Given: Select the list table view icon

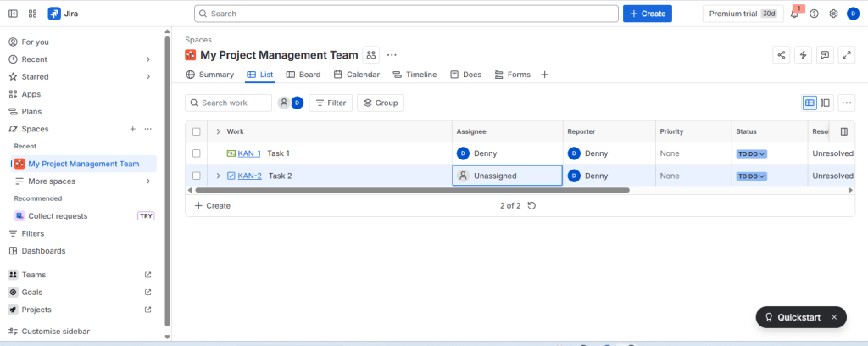Looking at the screenshot, I should (810, 103).
